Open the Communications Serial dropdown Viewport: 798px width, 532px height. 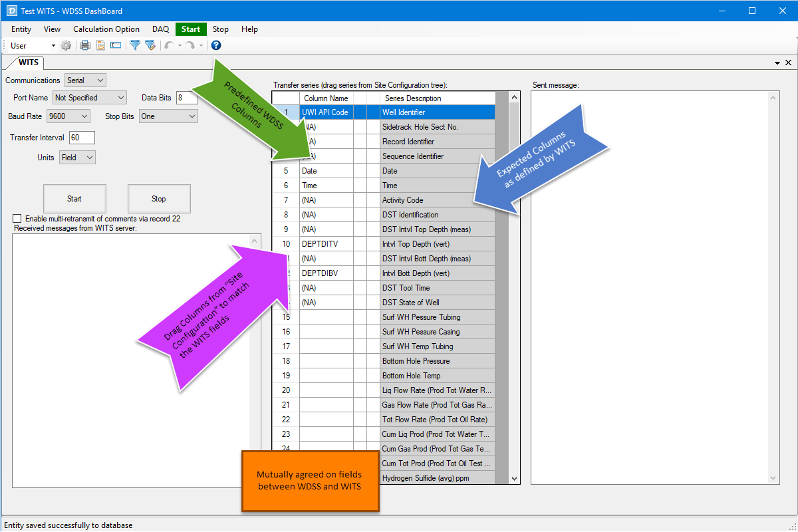[86, 80]
